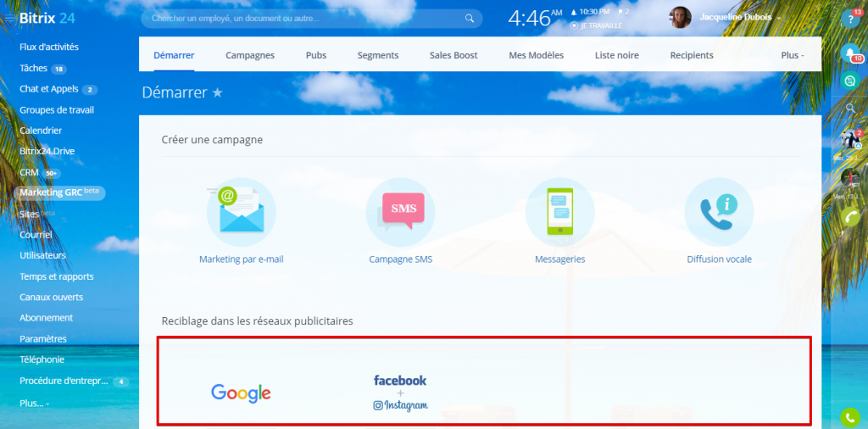
Task: Open Calendrier from the sidebar
Action: point(41,131)
